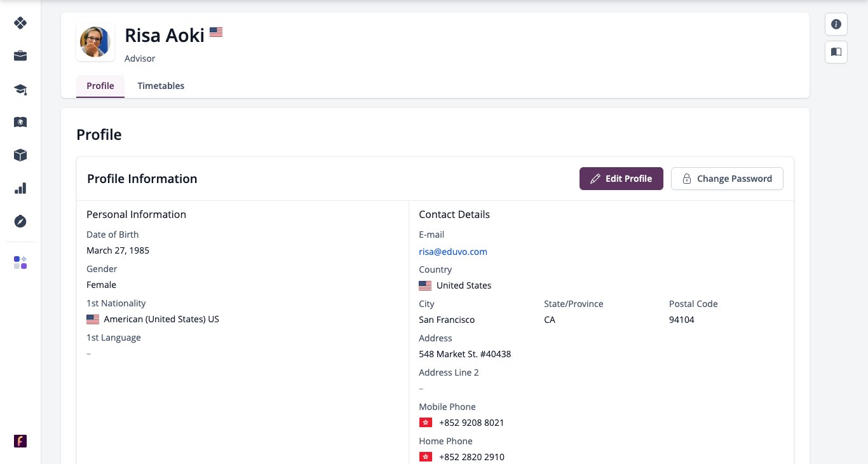Image resolution: width=868 pixels, height=464 pixels.
Task: Click Risa Aoki's profile photo
Action: [95, 42]
